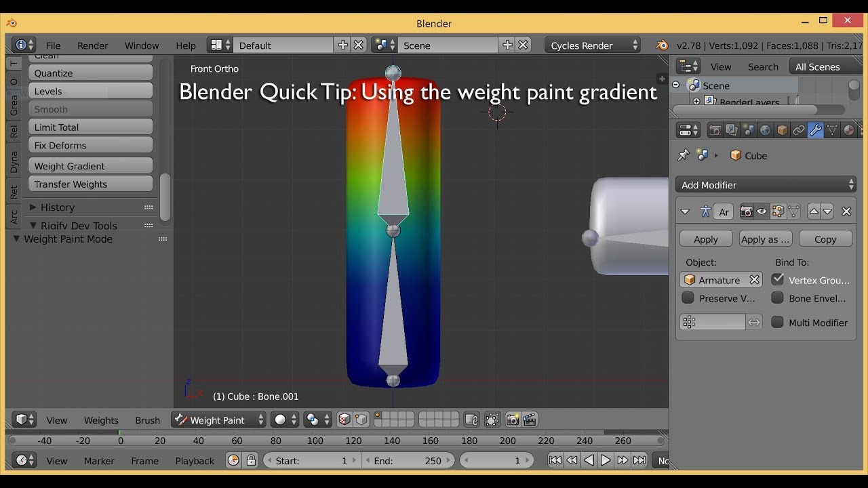The width and height of the screenshot is (868, 488).
Task: Collapse Scene tree in Outliner
Action: coord(676,85)
